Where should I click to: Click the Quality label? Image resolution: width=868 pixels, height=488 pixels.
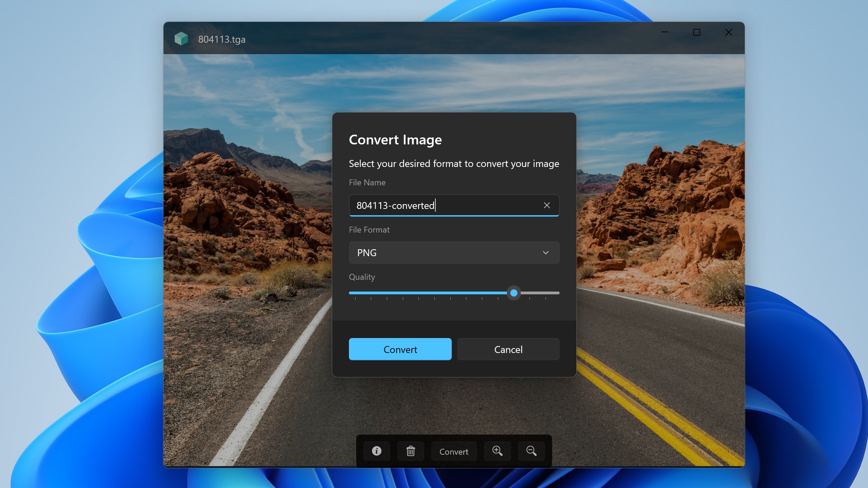click(x=362, y=277)
